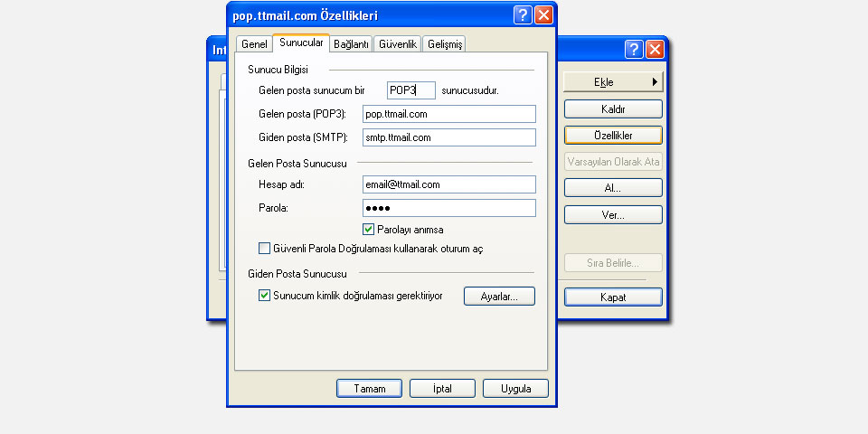Click Ver... in the accounts window

click(613, 215)
